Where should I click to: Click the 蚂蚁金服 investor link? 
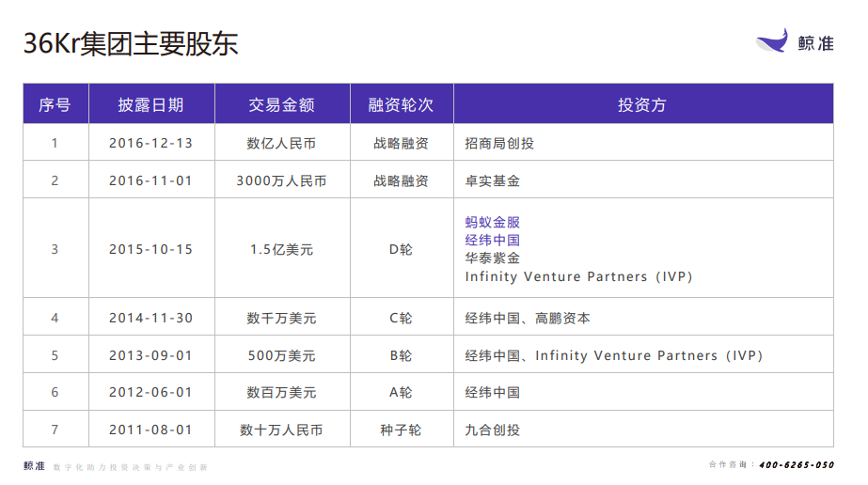[x=492, y=223]
